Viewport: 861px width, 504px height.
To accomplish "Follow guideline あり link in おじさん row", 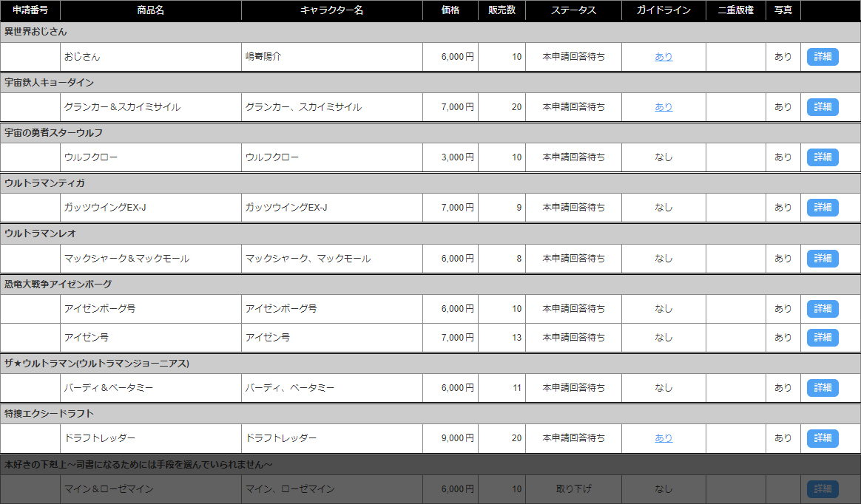I will (x=664, y=56).
